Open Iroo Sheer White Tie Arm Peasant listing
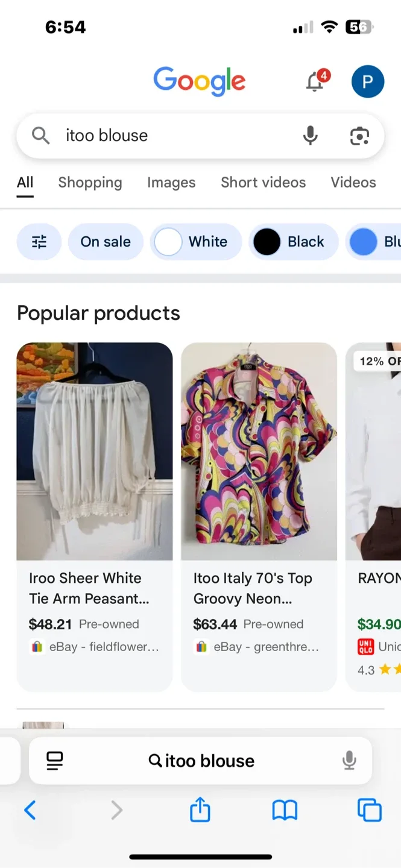Viewport: 401px width, 868px height. point(95,516)
